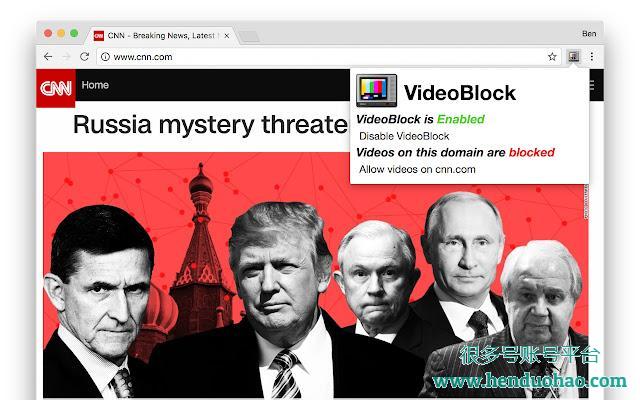Screen dimensions: 640x400
Task: Reload the CNN page
Action: click(84, 57)
